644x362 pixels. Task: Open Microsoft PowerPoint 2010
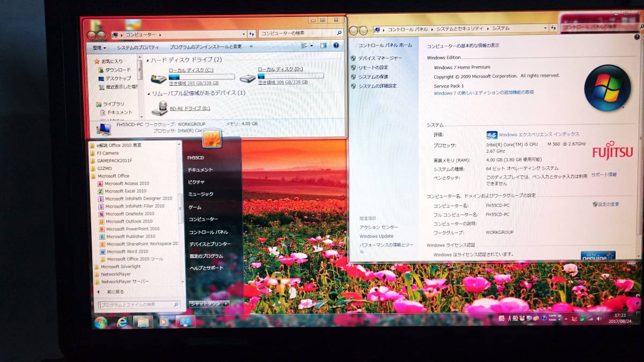[x=129, y=228]
